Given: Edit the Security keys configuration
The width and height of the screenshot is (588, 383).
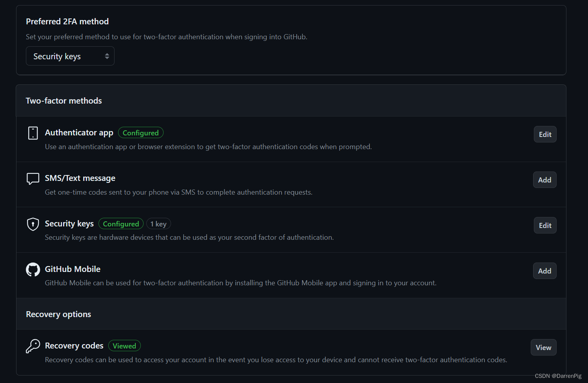Looking at the screenshot, I should coord(545,225).
